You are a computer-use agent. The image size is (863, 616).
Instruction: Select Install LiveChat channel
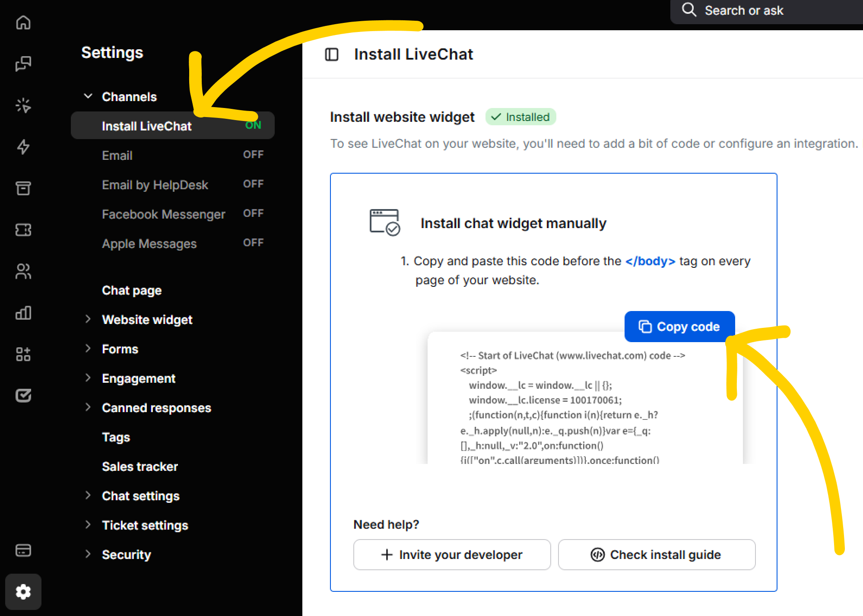[x=173, y=125]
